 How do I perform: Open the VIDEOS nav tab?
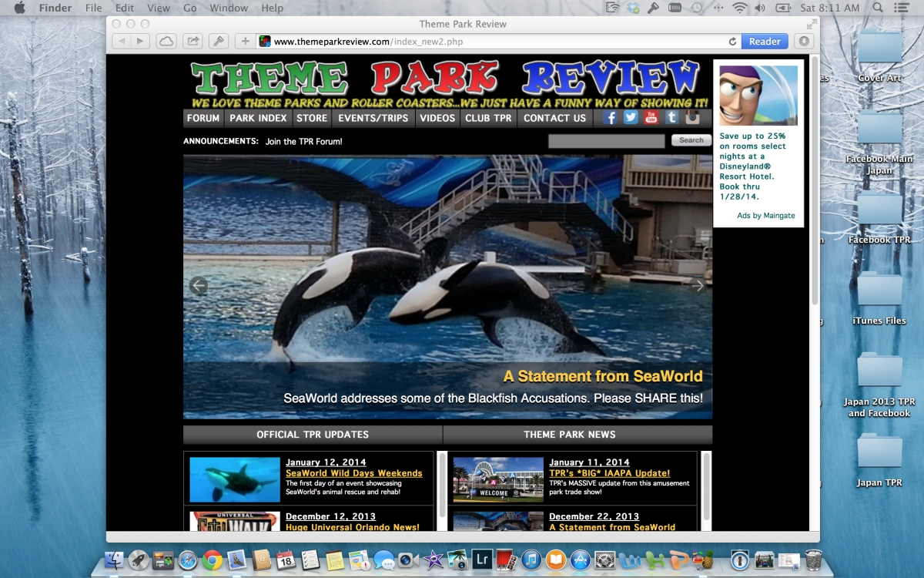437,118
